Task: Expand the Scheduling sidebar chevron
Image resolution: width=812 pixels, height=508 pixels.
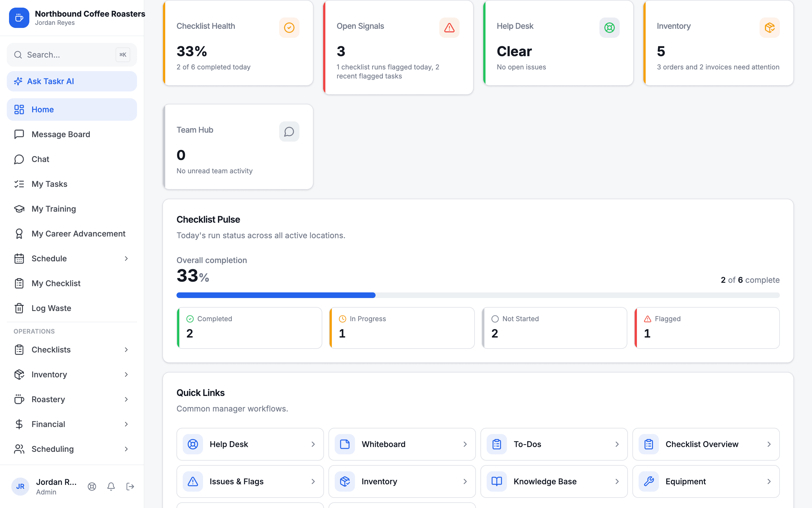Action: pyautogui.click(x=126, y=449)
